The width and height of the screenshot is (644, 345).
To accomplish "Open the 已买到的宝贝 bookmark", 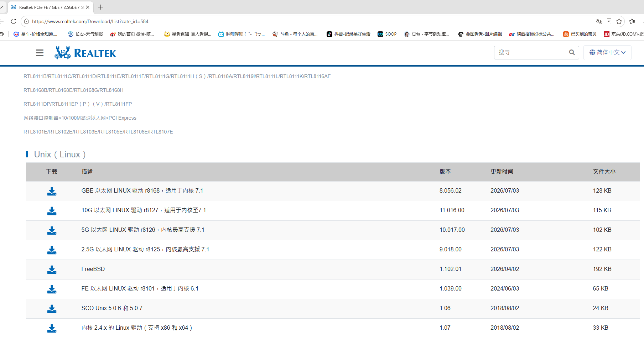I will [x=580, y=34].
